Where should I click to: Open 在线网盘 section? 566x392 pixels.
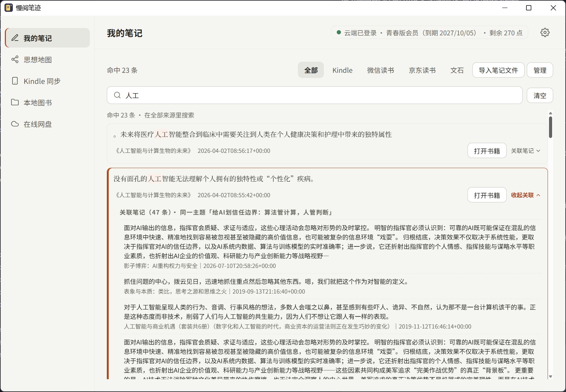pyautogui.click(x=48, y=124)
